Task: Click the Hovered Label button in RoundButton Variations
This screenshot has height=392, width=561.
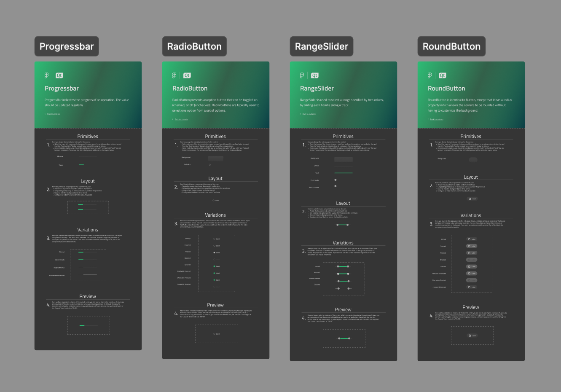Action: tap(471, 246)
